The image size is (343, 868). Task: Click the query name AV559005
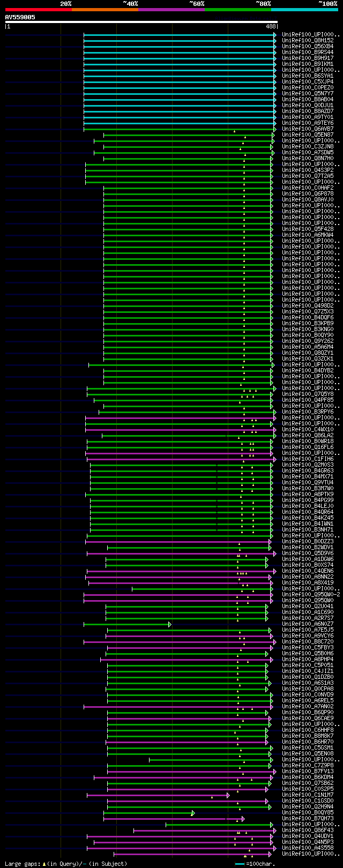(20, 17)
